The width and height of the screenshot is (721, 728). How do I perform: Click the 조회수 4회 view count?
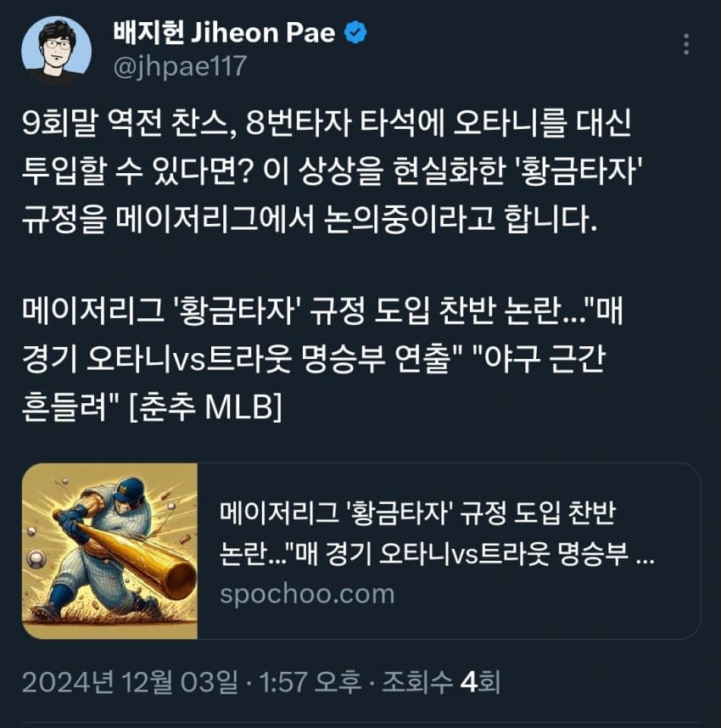(440, 682)
